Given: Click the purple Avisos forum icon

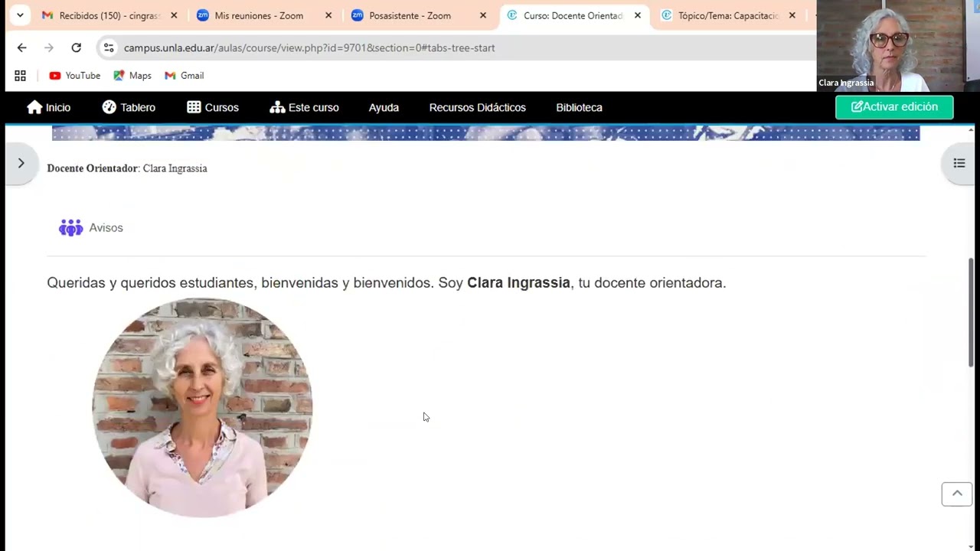Looking at the screenshot, I should tap(70, 228).
